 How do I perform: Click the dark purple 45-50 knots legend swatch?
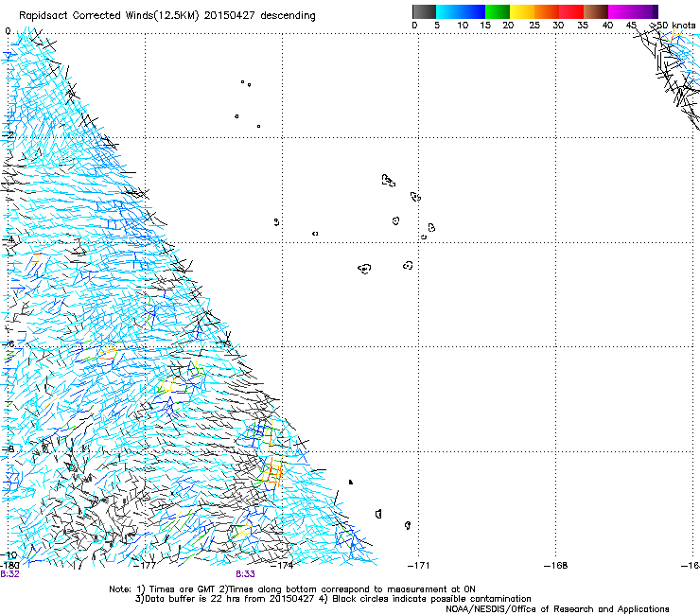point(645,11)
